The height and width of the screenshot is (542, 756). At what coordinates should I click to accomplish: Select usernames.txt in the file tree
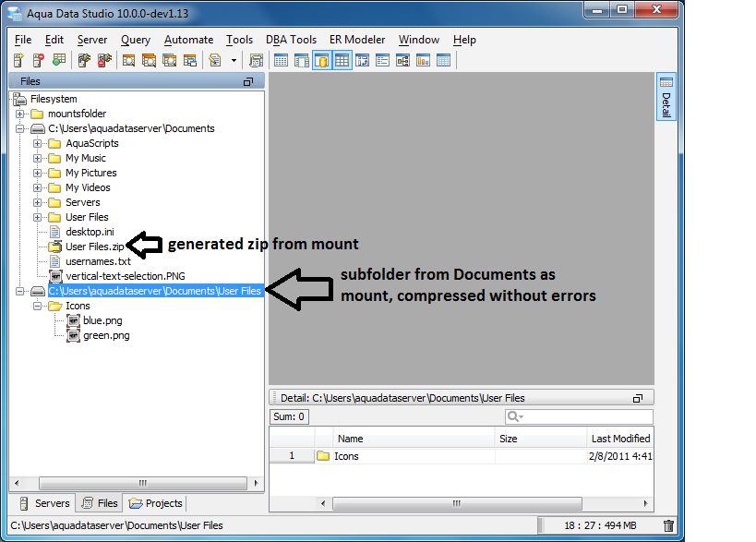(98, 261)
